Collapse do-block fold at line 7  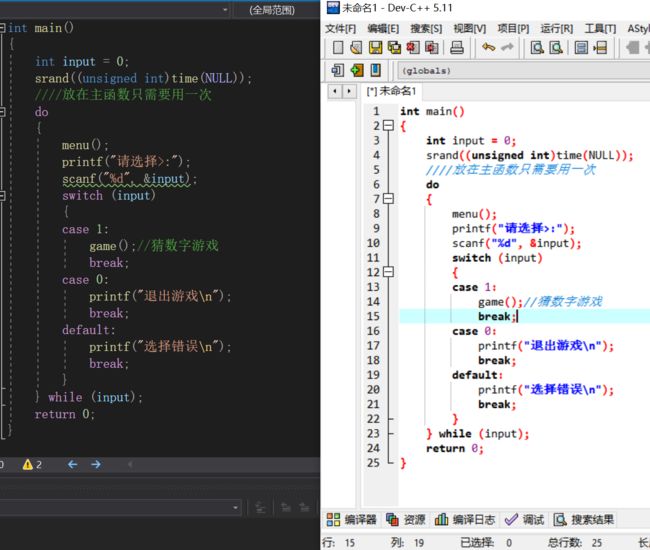pos(388,199)
